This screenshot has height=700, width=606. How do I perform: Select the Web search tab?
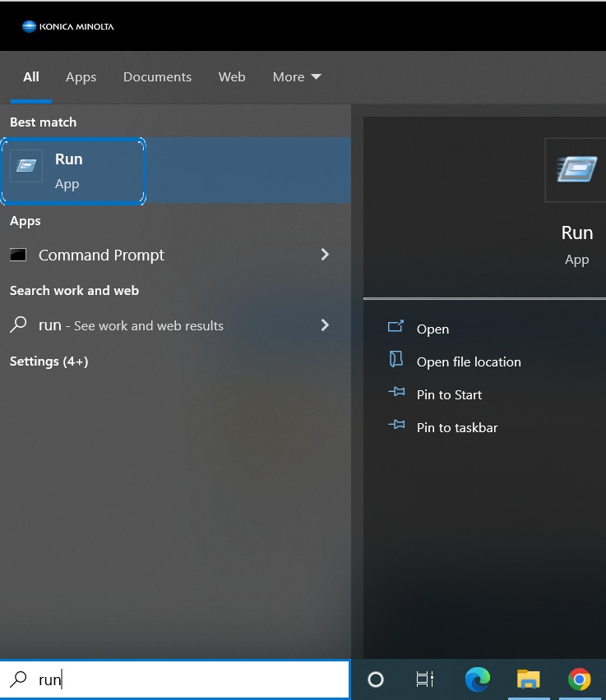coord(232,77)
